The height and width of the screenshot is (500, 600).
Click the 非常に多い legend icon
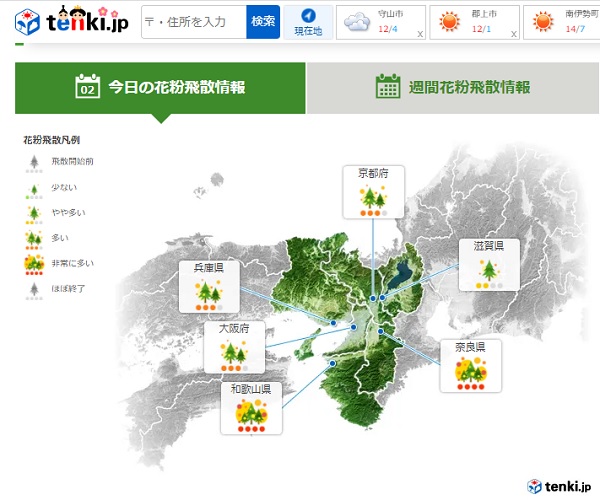[35, 266]
